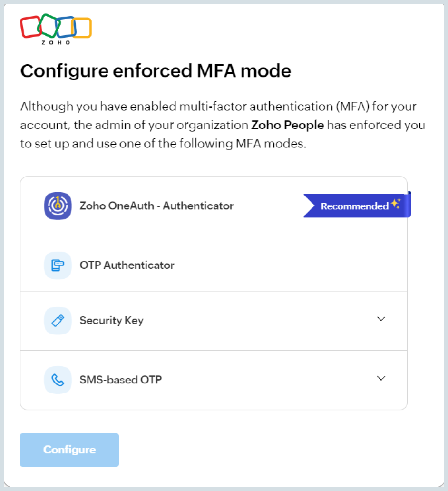448x491 pixels.
Task: Expand the Security Key chevron
Action: click(x=380, y=319)
